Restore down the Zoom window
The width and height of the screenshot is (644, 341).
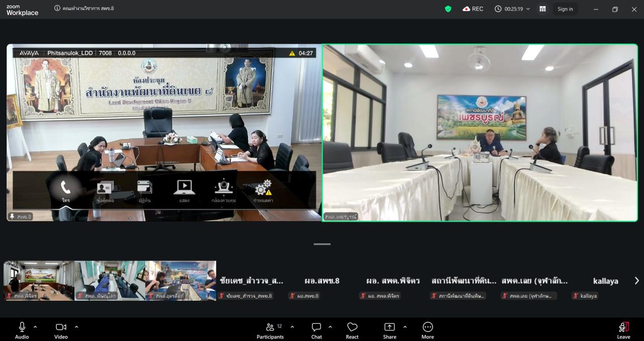[615, 9]
